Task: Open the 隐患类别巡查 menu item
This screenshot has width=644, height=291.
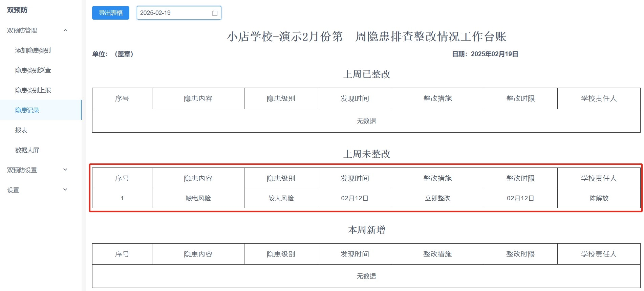Action: click(x=33, y=70)
